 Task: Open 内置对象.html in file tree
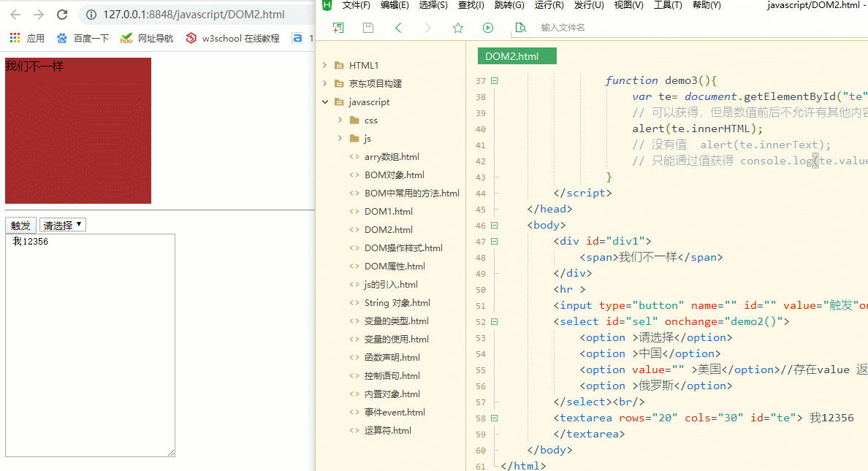click(392, 394)
